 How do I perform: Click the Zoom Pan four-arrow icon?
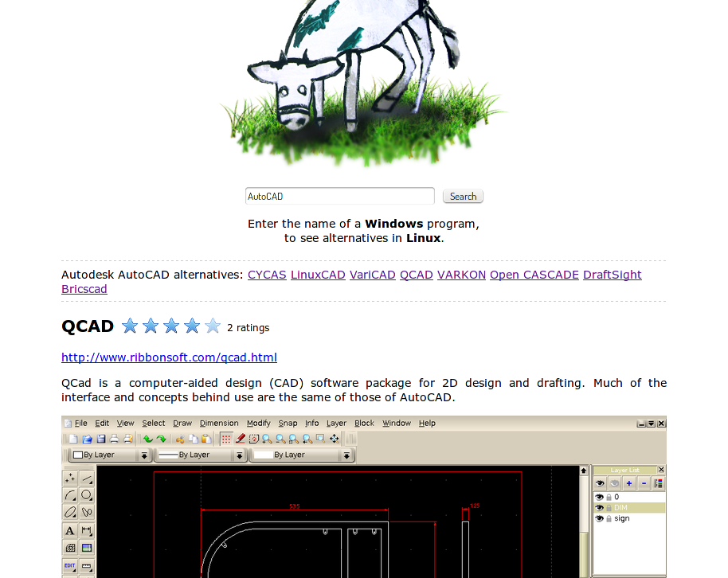pos(335,439)
